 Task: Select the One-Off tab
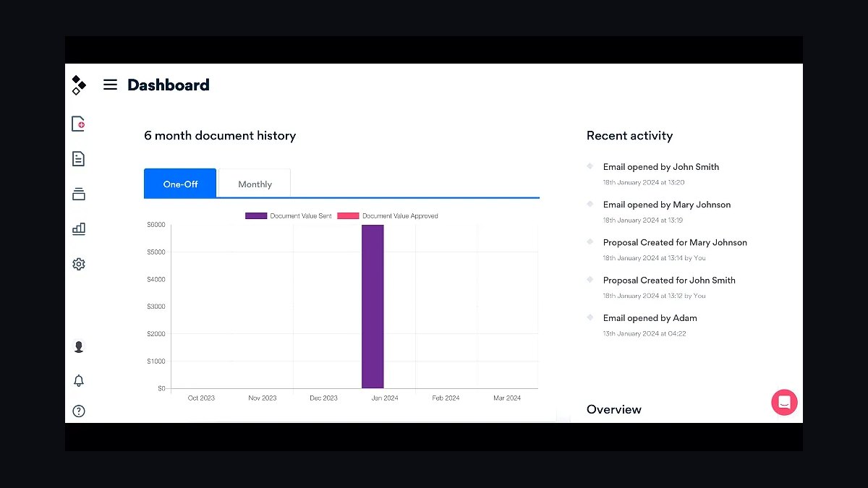point(180,184)
